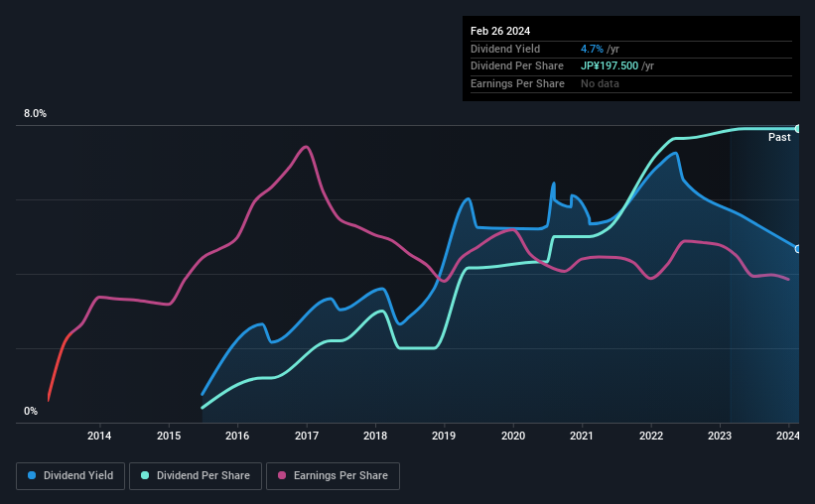This screenshot has height=504, width=815.
Task: Click the Dividend Per Share endpoint marker
Action: click(x=798, y=128)
